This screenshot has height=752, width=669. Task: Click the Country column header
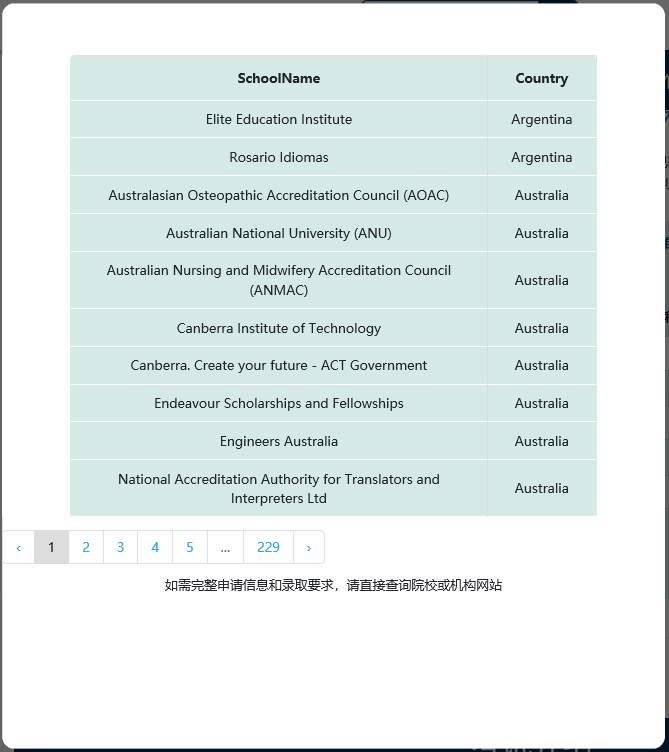coord(542,78)
